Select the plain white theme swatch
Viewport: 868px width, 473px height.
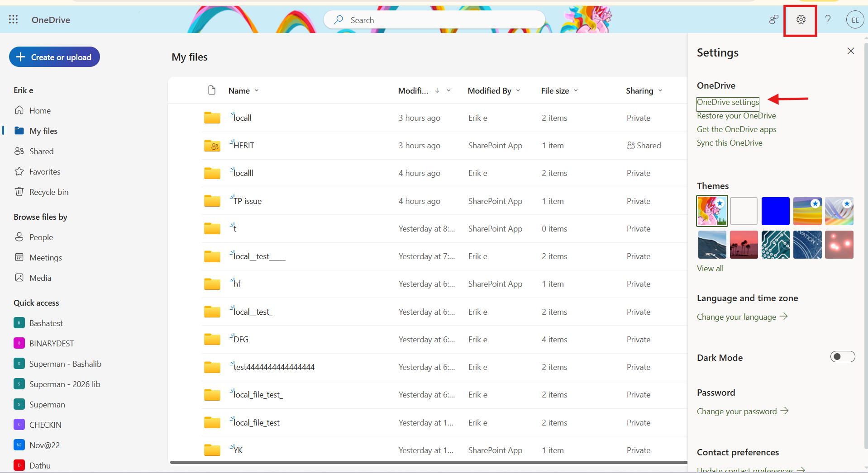tap(744, 211)
